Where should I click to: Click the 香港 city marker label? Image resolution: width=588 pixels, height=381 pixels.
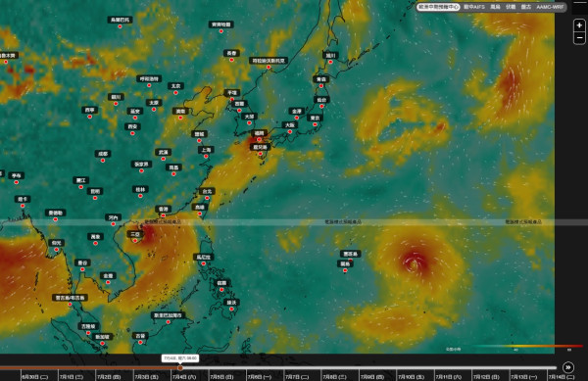pyautogui.click(x=163, y=209)
